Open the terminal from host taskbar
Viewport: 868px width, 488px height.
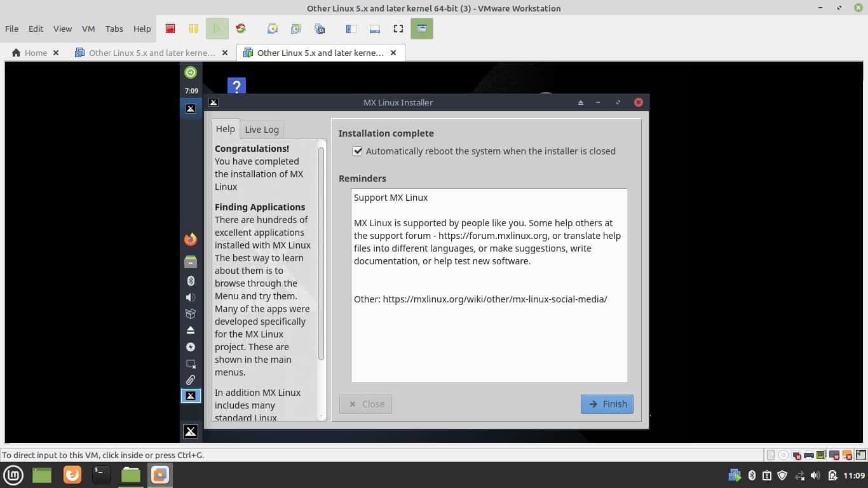(101, 475)
